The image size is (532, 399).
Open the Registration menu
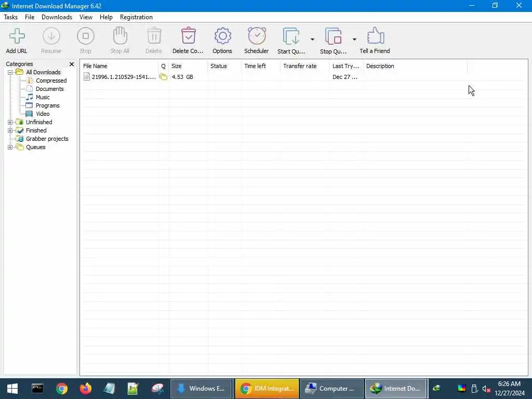pyautogui.click(x=136, y=17)
